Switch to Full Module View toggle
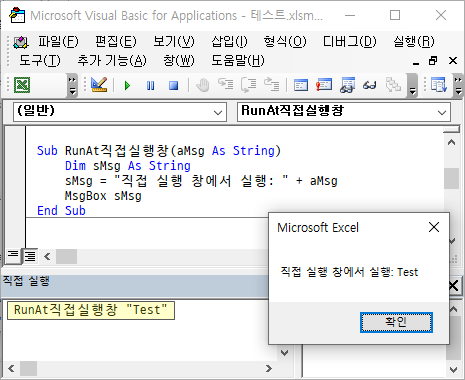 pyautogui.click(x=30, y=256)
